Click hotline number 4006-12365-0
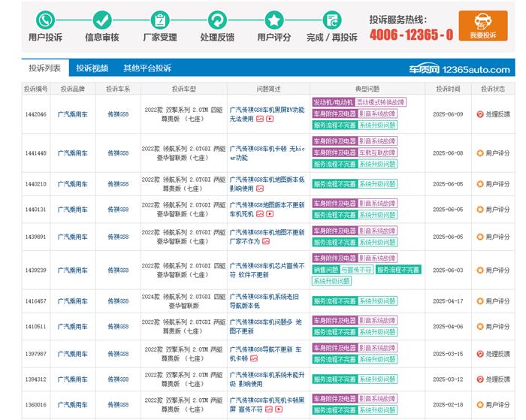The width and height of the screenshot is (526, 420). point(411,35)
